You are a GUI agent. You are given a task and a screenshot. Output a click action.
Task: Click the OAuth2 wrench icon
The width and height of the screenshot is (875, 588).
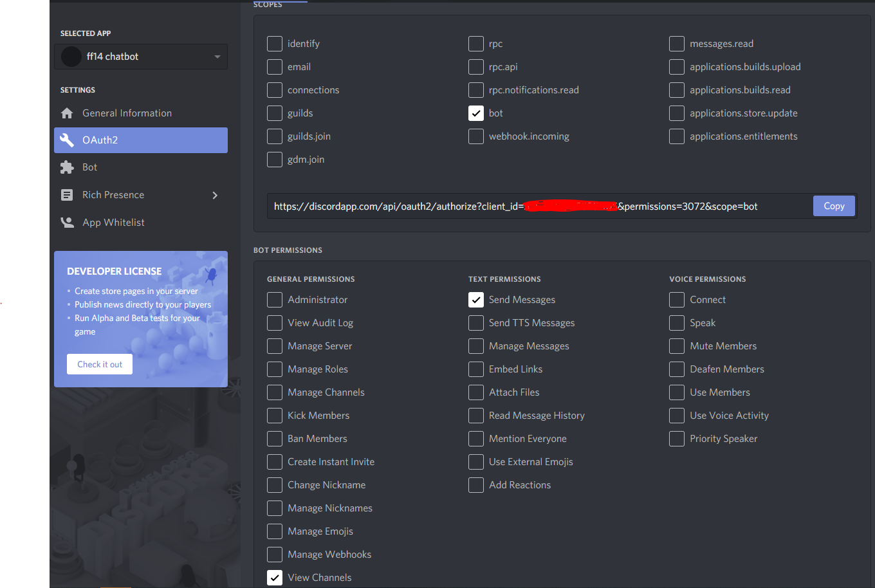(67, 140)
